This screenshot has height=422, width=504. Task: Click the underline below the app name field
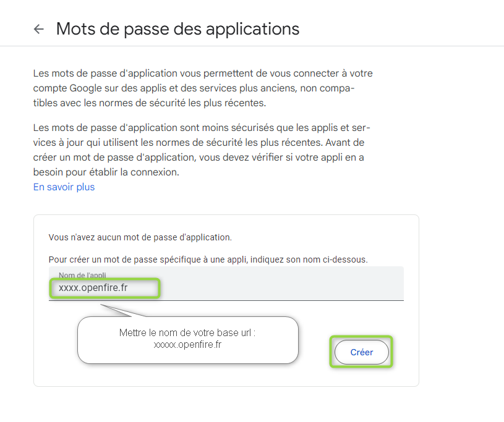point(226,301)
